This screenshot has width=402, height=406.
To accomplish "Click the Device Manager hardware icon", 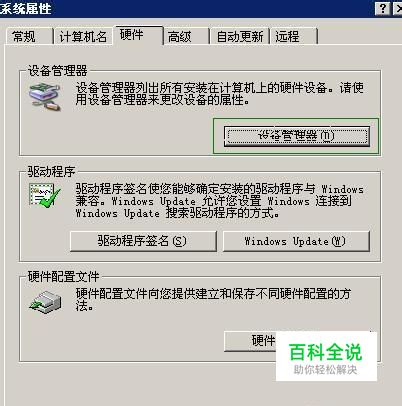I will tap(45, 97).
